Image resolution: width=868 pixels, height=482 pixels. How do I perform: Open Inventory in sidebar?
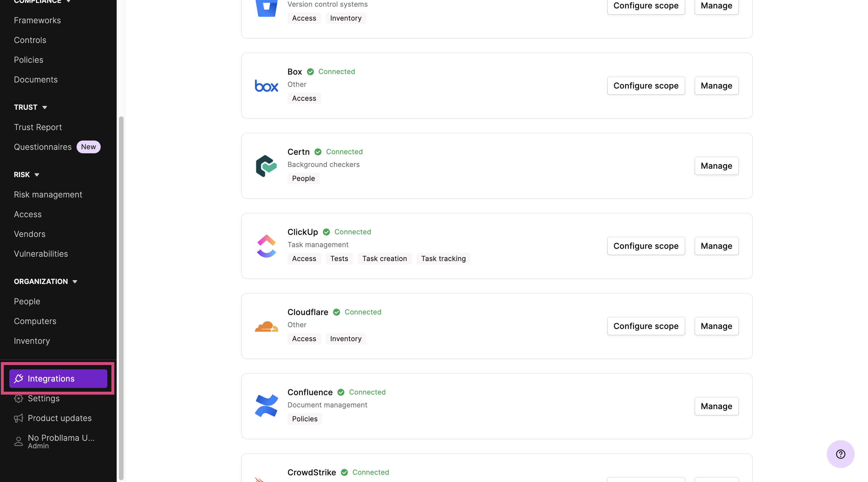(x=32, y=341)
